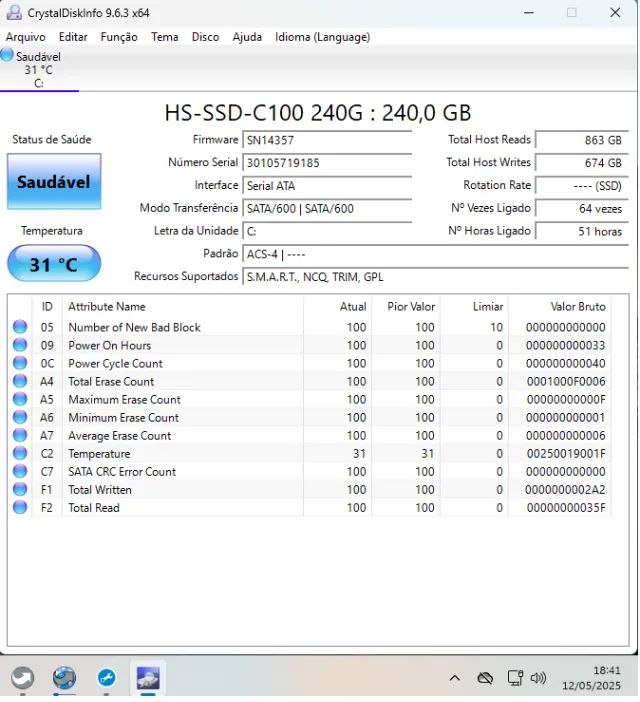Click the status icon for Temperature row
This screenshot has width=640, height=702.
pyautogui.click(x=20, y=453)
